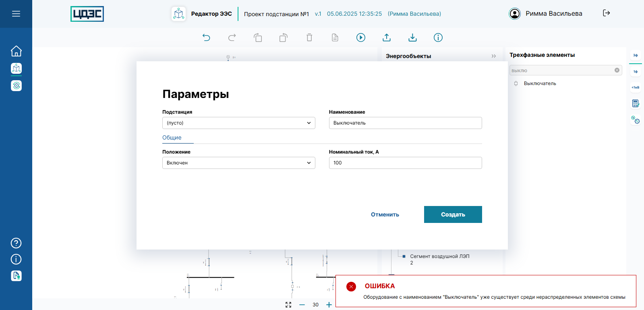Open help question mark in sidebar
Viewport: 644px width, 310px height.
pyautogui.click(x=16, y=243)
